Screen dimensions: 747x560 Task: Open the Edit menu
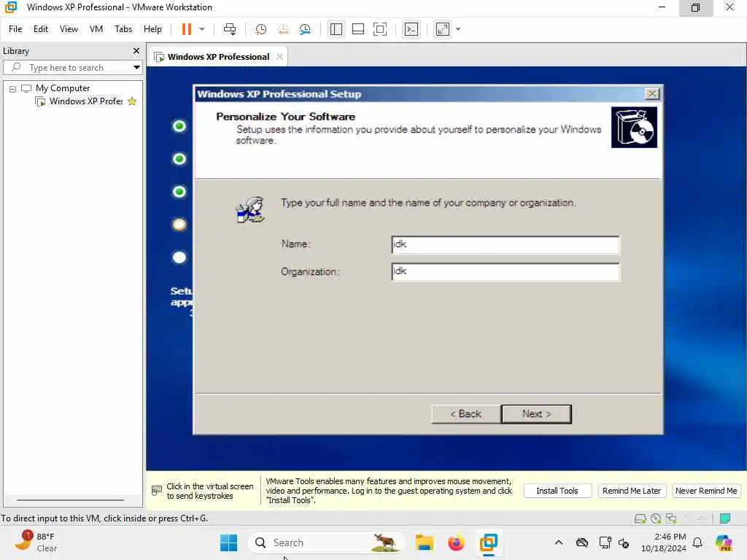coord(41,29)
